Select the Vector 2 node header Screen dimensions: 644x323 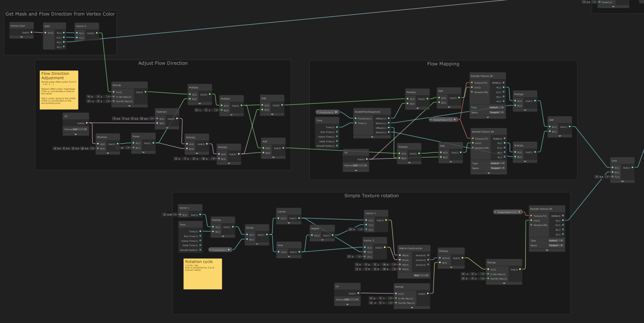click(x=87, y=26)
